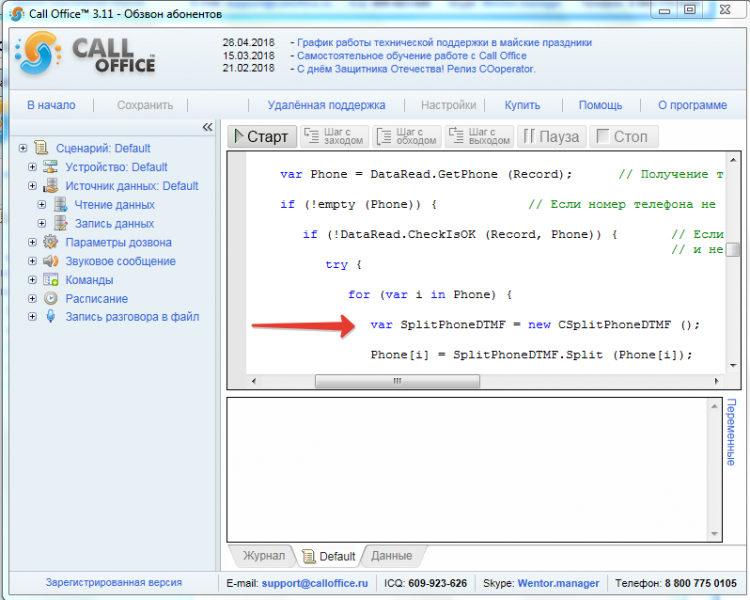Click the code editor vertical scrollbar thumb
This screenshot has width=750, height=600.
733,250
